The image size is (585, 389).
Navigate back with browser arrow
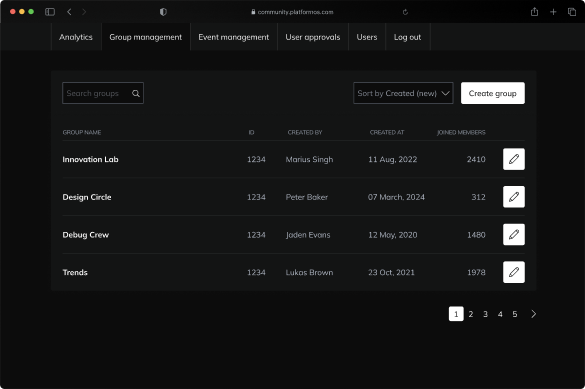pyautogui.click(x=69, y=12)
